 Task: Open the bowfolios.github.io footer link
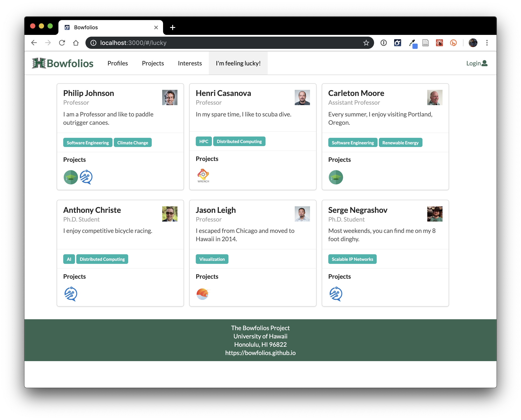pyautogui.click(x=260, y=353)
